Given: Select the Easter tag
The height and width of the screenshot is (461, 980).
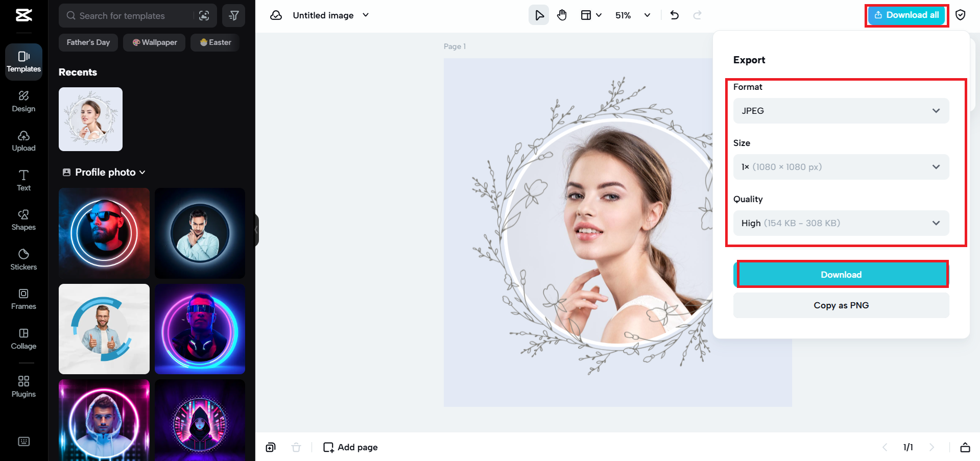Looking at the screenshot, I should 216,42.
